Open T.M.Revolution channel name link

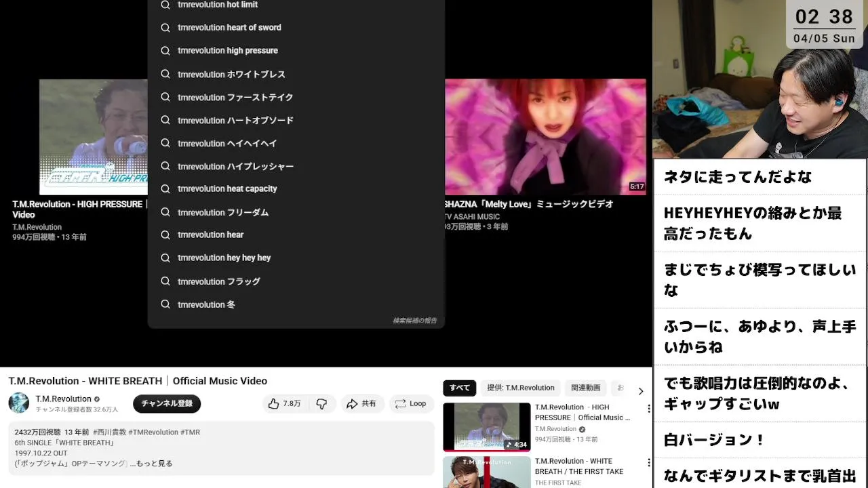63,399
